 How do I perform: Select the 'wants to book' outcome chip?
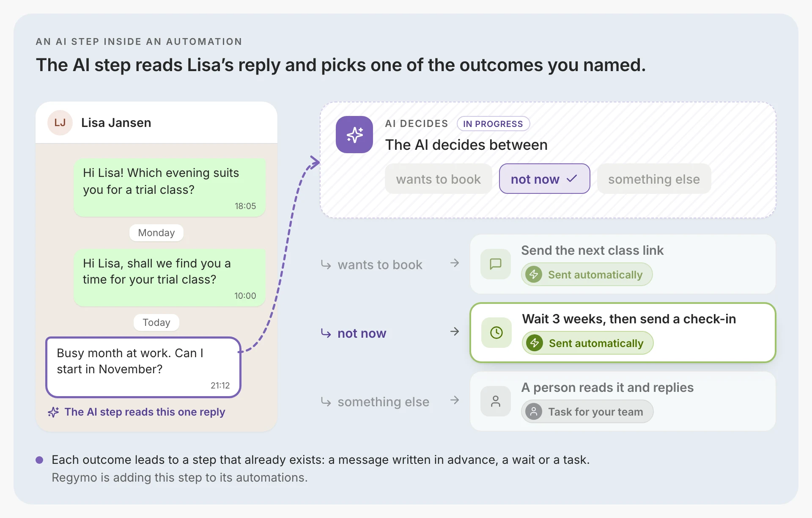pos(438,179)
